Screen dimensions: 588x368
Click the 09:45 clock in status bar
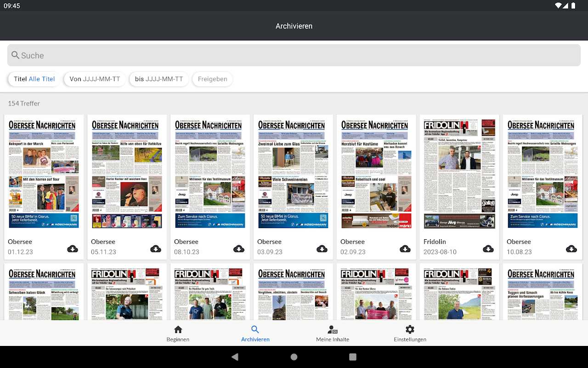point(12,6)
